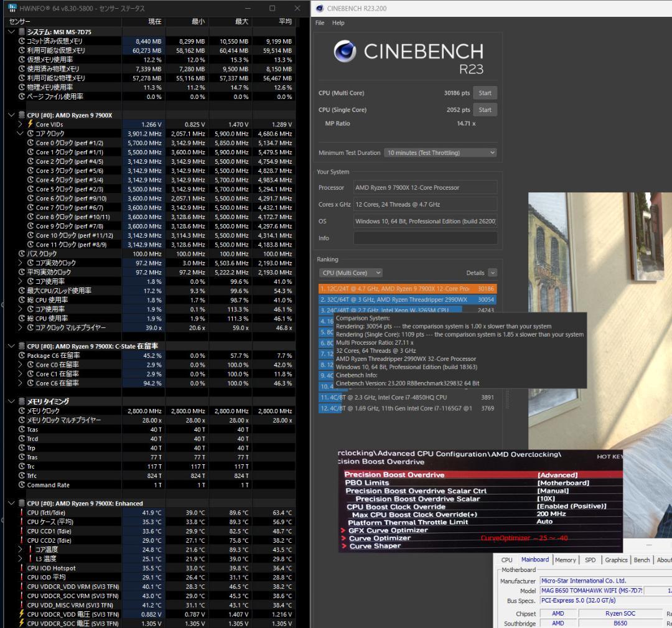Click the chip icon beside システム: MSI MS-7D75

click(x=22, y=32)
